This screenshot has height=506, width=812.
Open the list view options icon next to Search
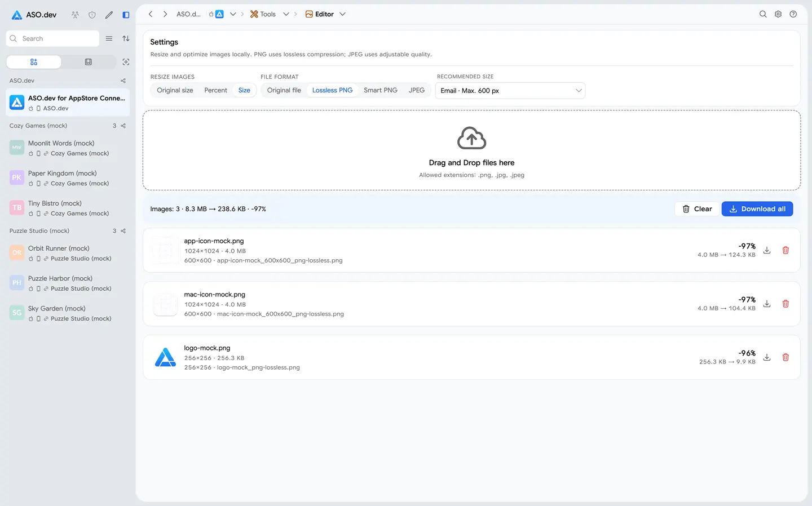coord(109,38)
